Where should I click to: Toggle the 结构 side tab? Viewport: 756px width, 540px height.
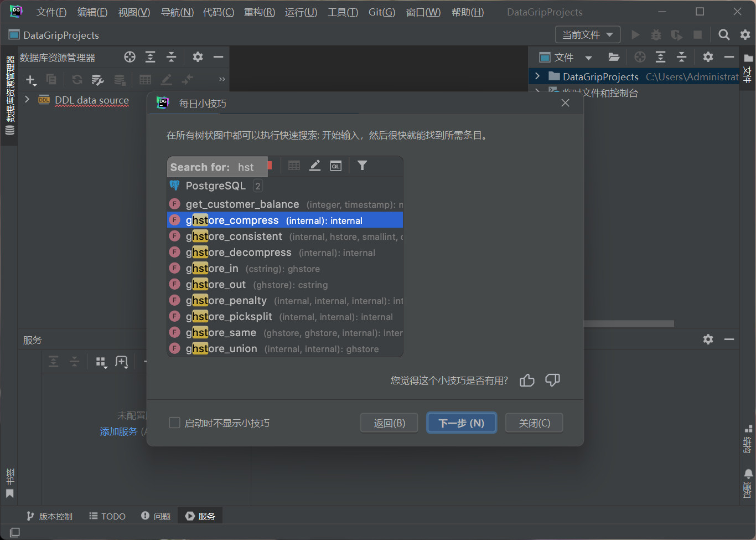748,439
